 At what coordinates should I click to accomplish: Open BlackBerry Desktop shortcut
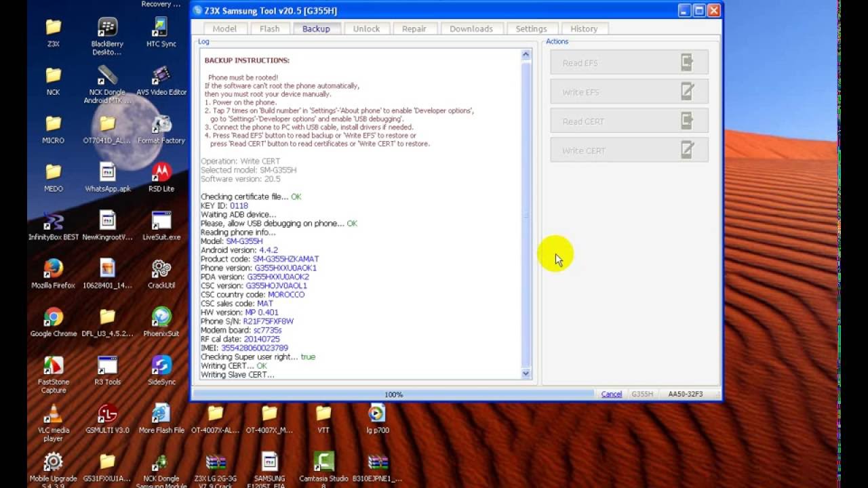(107, 37)
